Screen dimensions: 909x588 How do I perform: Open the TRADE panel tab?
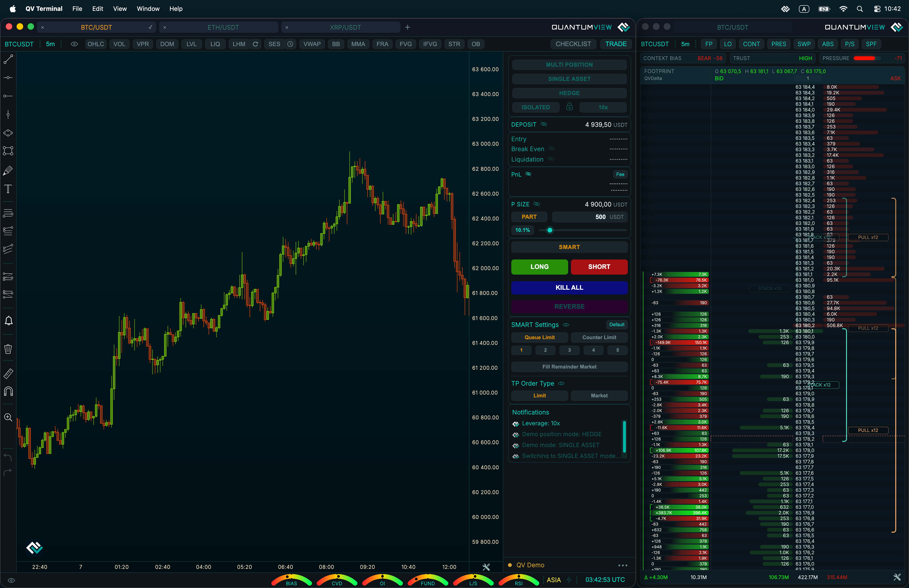tap(616, 44)
